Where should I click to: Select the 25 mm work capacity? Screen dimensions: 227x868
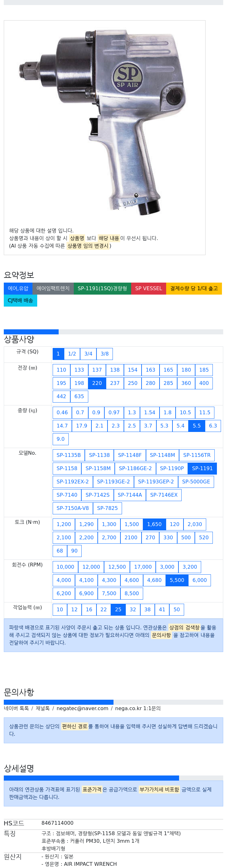[x=118, y=609]
